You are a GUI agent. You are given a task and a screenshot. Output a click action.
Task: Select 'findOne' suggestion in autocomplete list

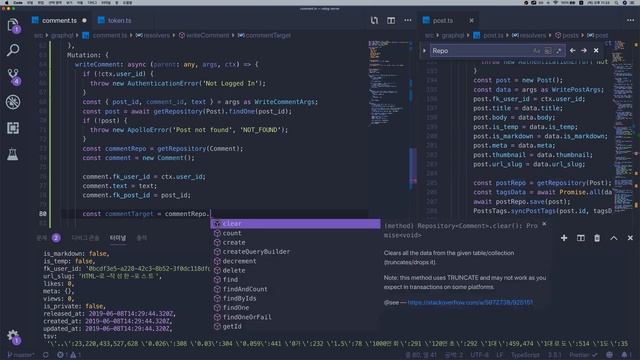(x=296, y=307)
